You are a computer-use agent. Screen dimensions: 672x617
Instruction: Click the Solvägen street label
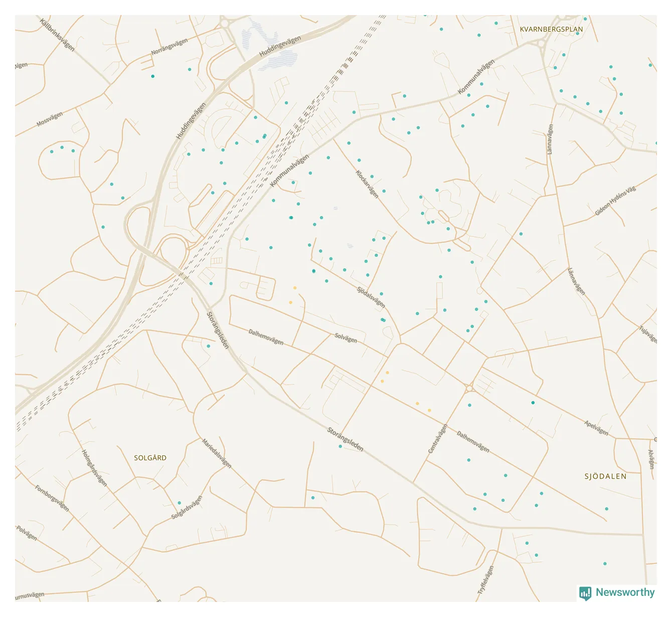click(346, 338)
